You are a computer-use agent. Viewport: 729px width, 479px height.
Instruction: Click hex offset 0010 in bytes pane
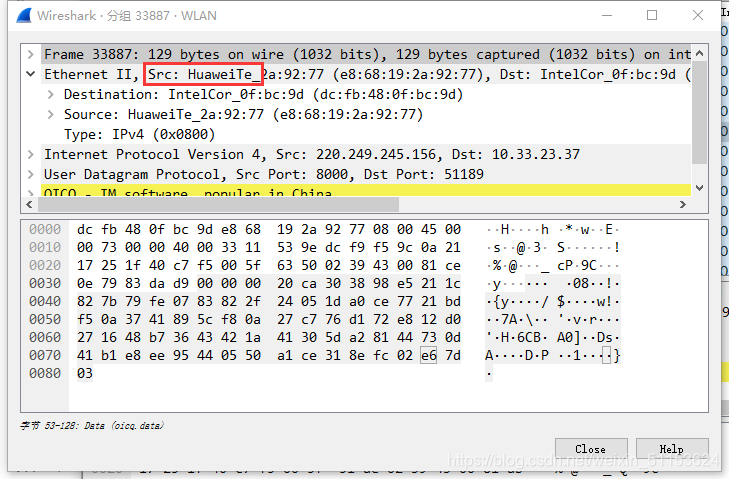click(x=45, y=247)
